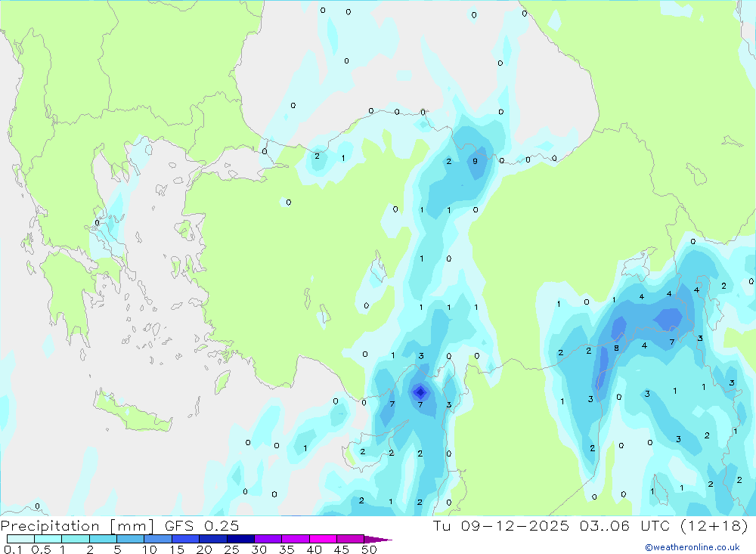Click the '0.5' legend scale label
Image resolution: width=756 pixels, height=554 pixels.
click(x=41, y=549)
